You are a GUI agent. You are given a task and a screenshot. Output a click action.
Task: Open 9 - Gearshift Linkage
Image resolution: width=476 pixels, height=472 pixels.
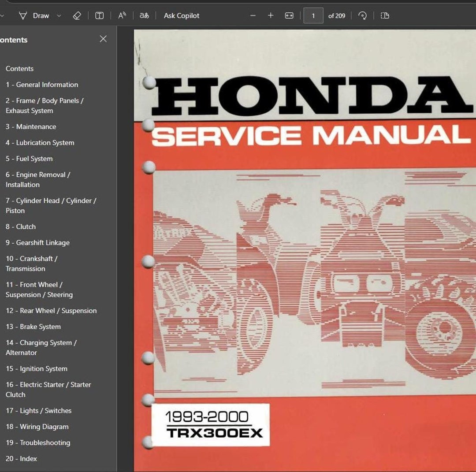37,243
